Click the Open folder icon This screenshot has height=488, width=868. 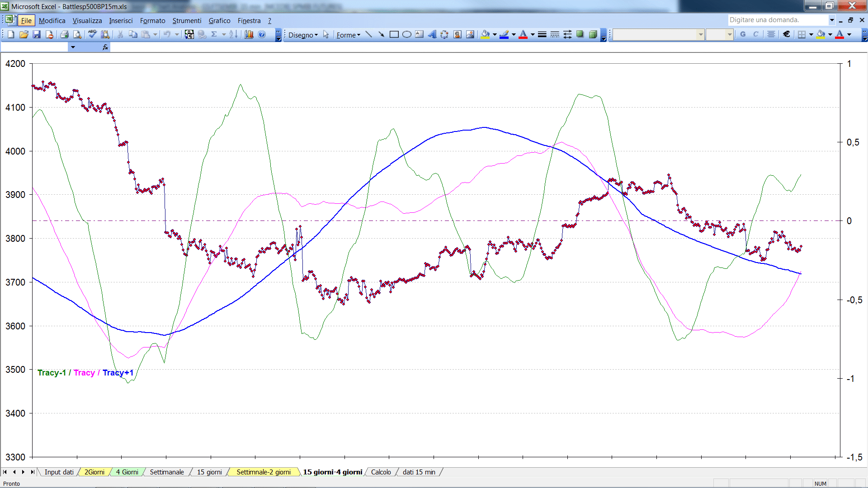24,34
